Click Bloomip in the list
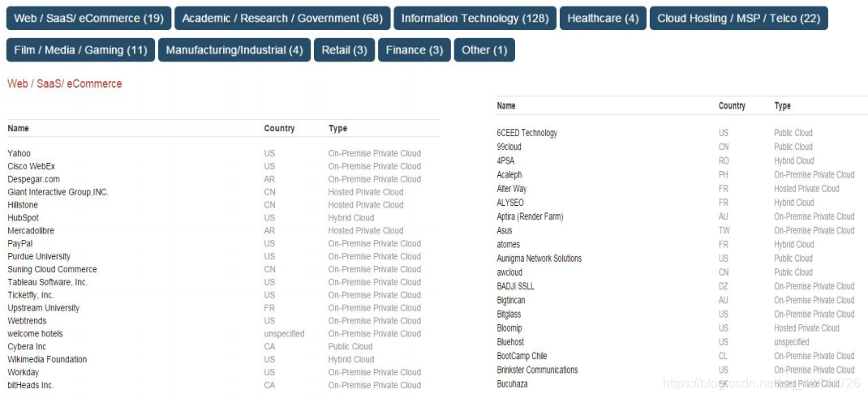 pyautogui.click(x=509, y=327)
